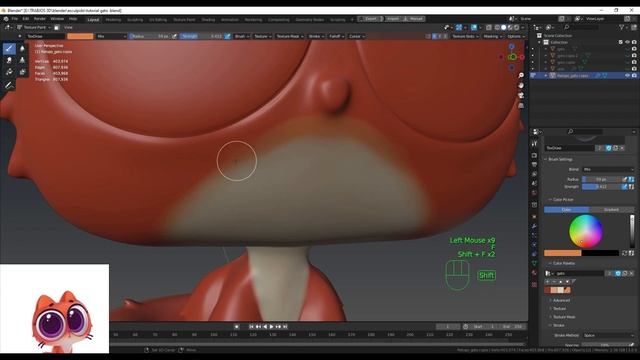Click the outliner search field
The image size is (640, 360).
(582, 27)
